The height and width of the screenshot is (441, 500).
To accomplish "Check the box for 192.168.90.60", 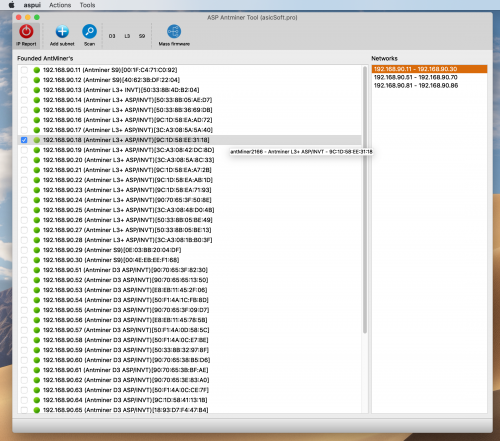I will click(24, 360).
